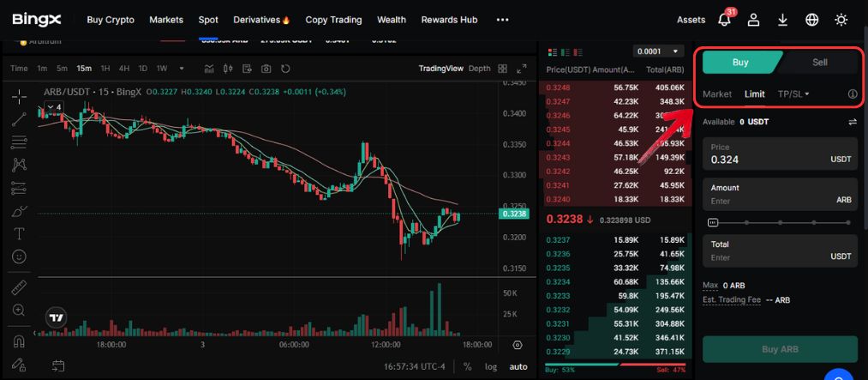Open the Fibonacci retracement tool
868x380 pixels.
point(20,142)
